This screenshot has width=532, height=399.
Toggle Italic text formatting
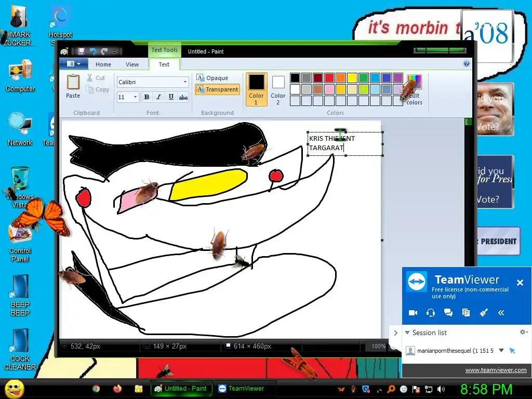pyautogui.click(x=158, y=97)
